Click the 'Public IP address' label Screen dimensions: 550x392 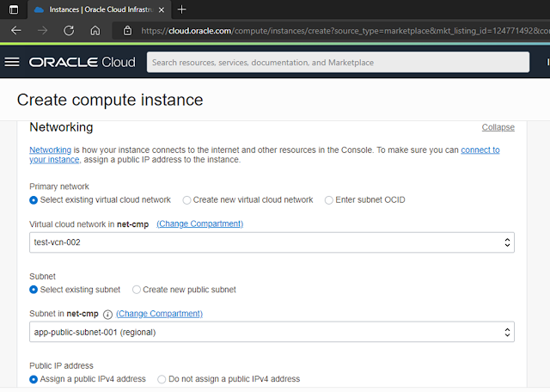coord(61,365)
